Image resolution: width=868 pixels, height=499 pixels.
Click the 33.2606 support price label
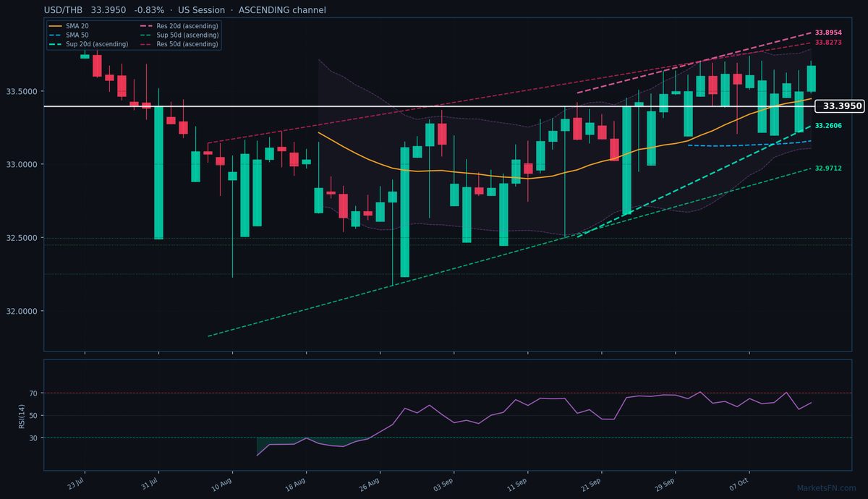coord(827,126)
